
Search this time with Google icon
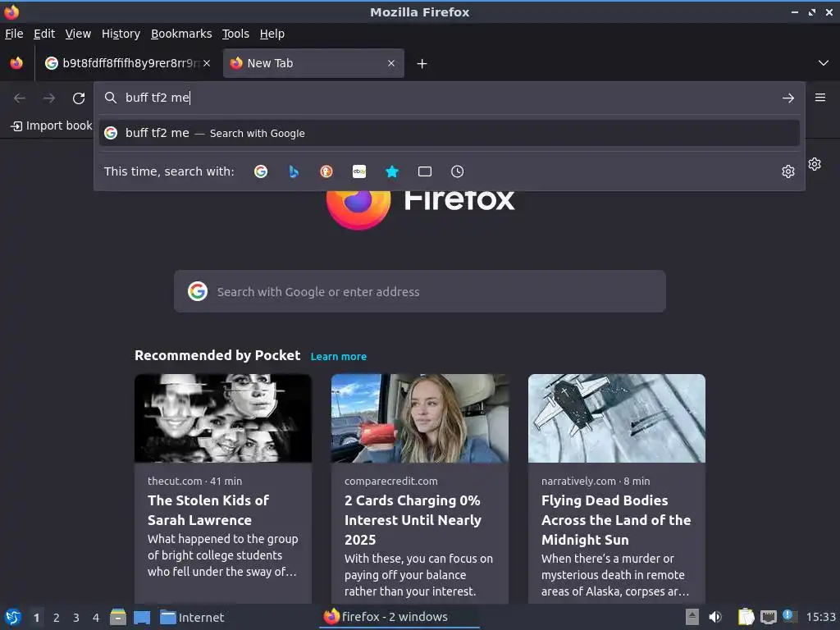pyautogui.click(x=261, y=171)
